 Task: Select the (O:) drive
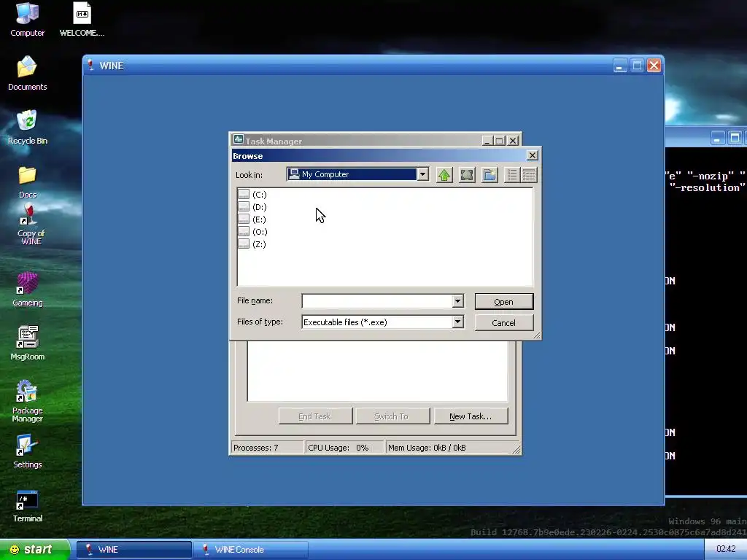point(253,231)
